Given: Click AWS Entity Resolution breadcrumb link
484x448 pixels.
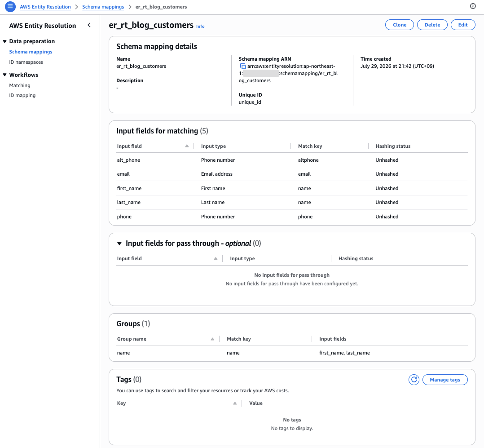Looking at the screenshot, I should 45,7.
